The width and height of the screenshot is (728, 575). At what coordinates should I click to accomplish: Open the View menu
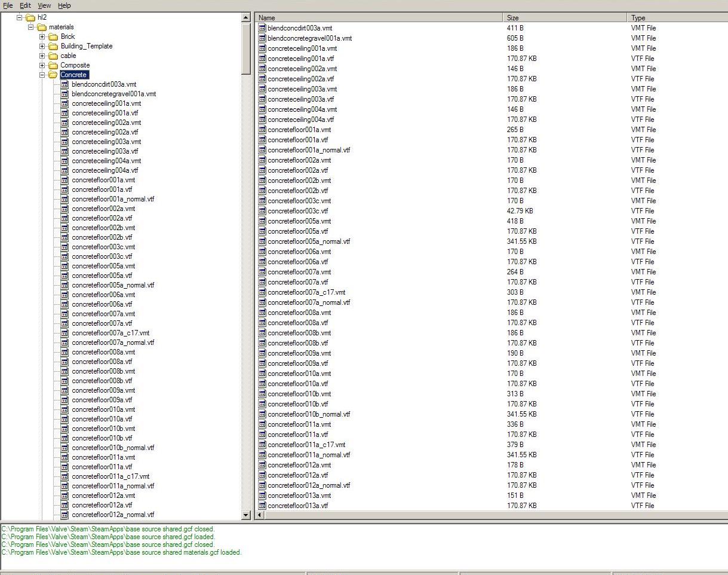point(44,5)
